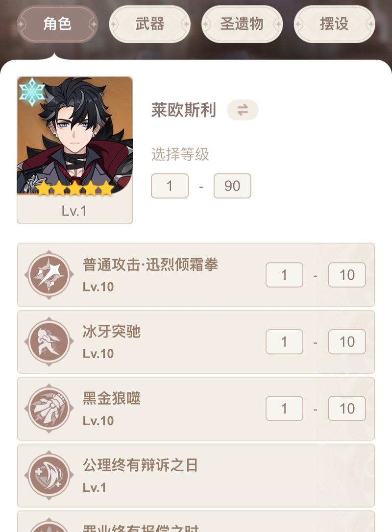Click the 公理终有辩诉之日 passive talent icon
The height and width of the screenshot is (532, 392).
pyautogui.click(x=49, y=475)
